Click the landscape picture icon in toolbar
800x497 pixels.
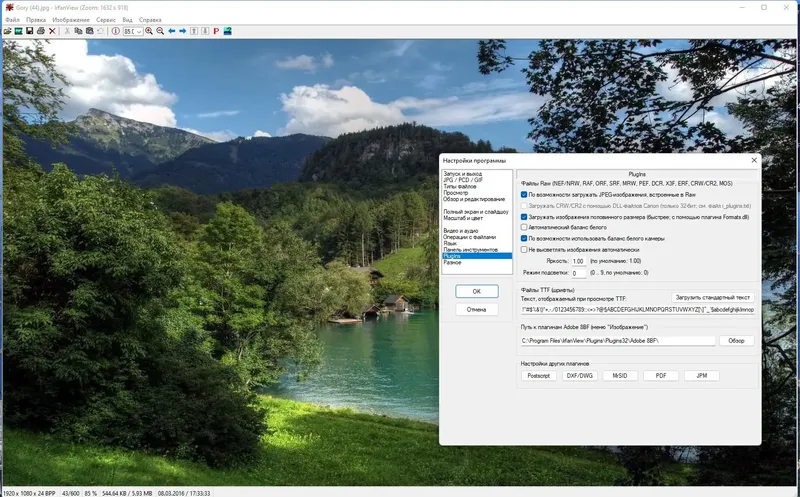[228, 31]
